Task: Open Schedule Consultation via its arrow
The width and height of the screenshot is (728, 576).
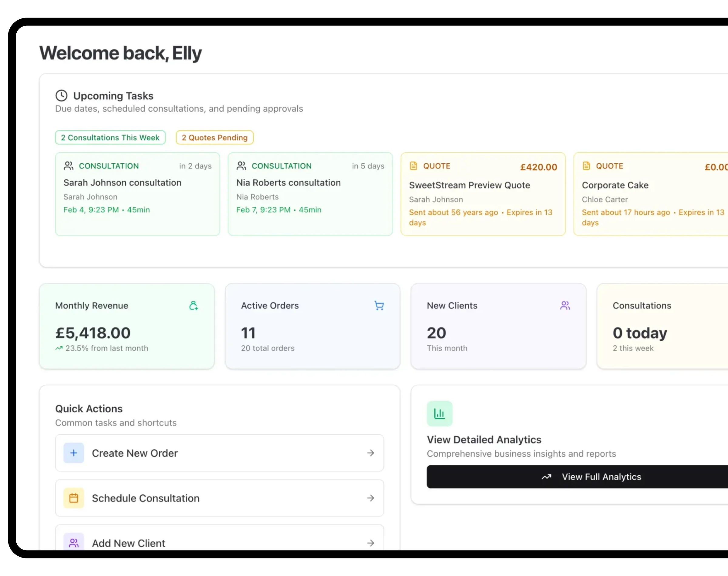Action: point(371,498)
